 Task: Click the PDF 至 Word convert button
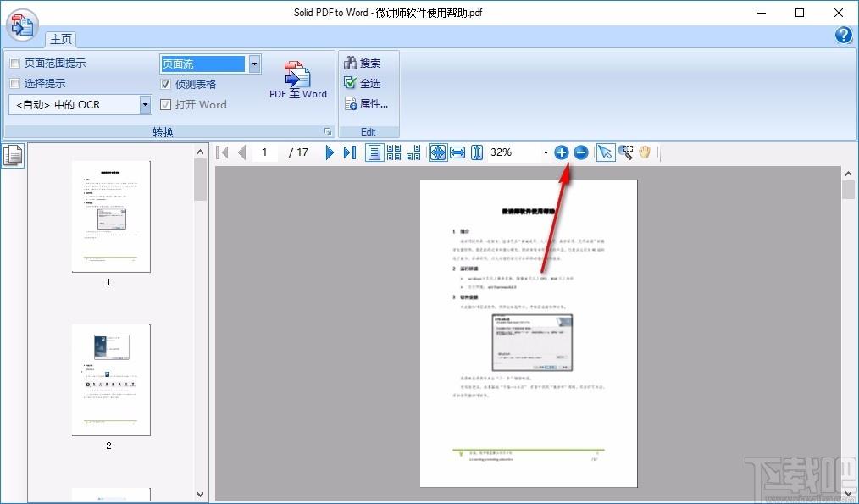pyautogui.click(x=298, y=80)
